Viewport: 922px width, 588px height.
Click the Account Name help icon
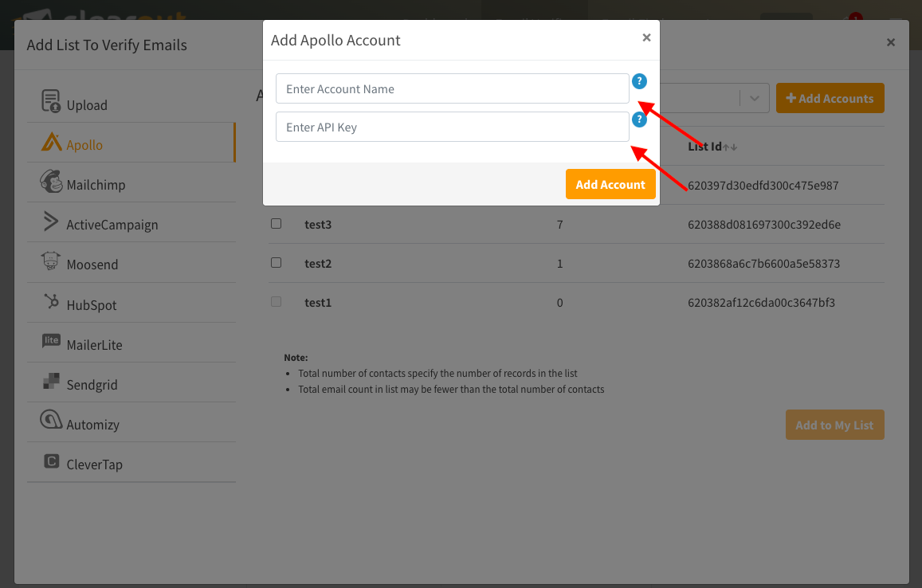[x=639, y=81]
